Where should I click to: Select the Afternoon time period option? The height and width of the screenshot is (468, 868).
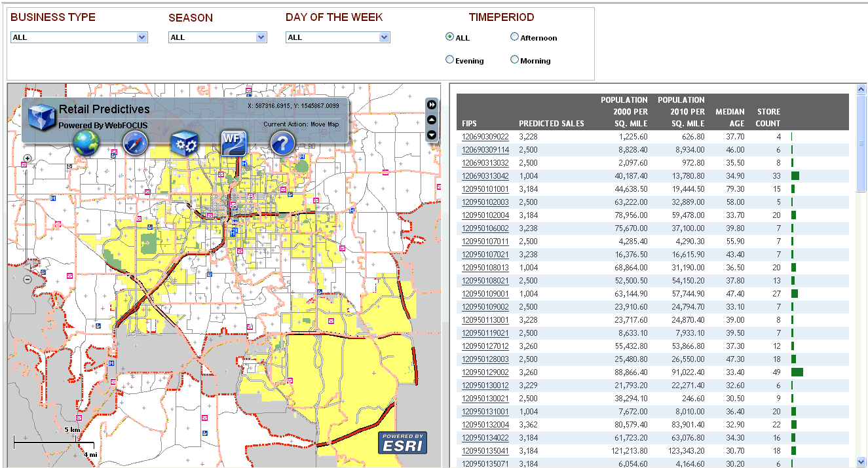514,37
